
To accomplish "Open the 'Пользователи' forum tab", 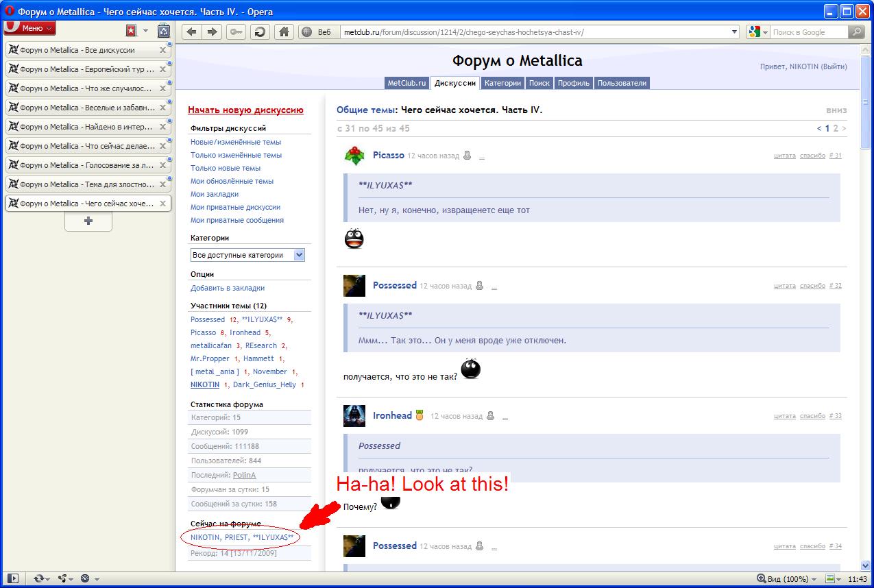I will (x=621, y=83).
